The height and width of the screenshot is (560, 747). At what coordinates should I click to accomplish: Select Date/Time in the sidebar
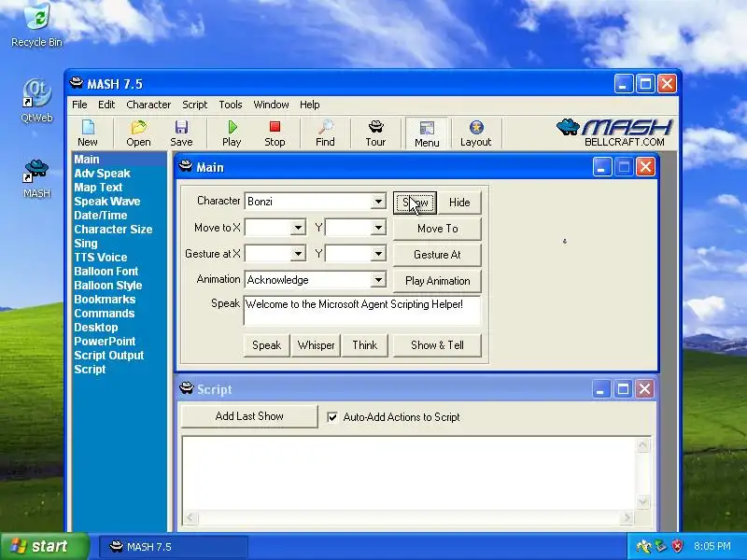(x=101, y=216)
